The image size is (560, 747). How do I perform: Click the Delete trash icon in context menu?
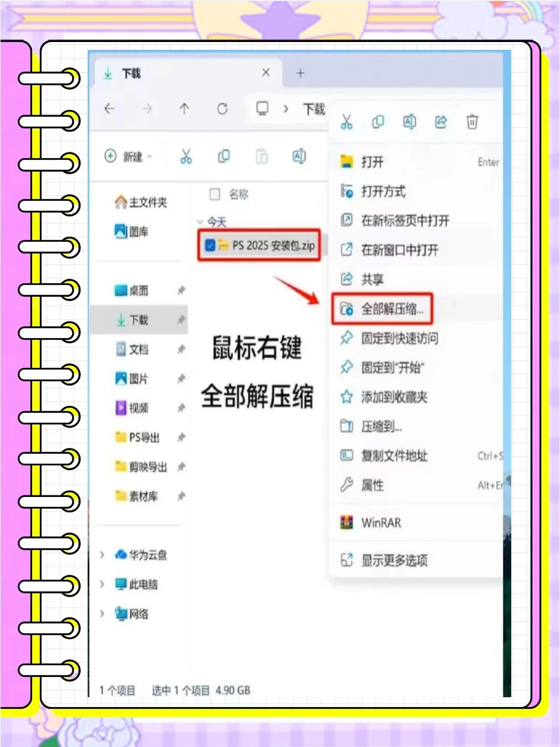(472, 122)
